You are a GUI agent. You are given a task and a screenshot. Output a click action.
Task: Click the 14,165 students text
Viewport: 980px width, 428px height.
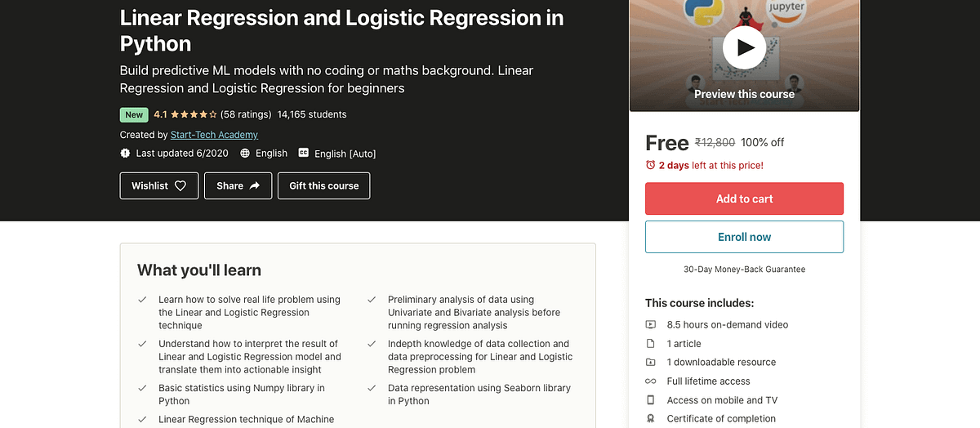tap(312, 114)
